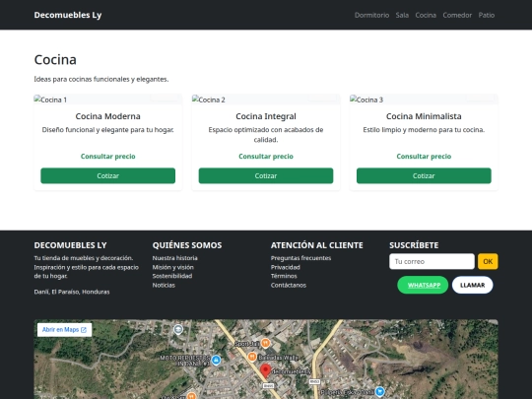The height and width of the screenshot is (399, 532).
Task: Submit subscription with OK button
Action: (x=488, y=261)
